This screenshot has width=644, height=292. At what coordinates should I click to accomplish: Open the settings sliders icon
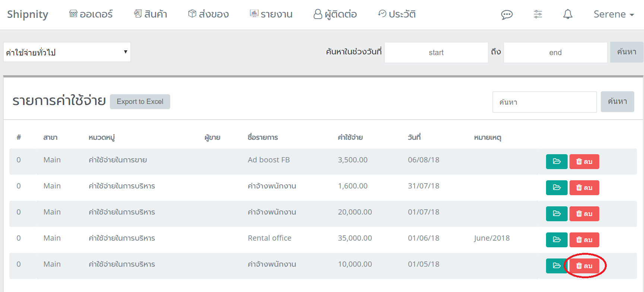[537, 14]
